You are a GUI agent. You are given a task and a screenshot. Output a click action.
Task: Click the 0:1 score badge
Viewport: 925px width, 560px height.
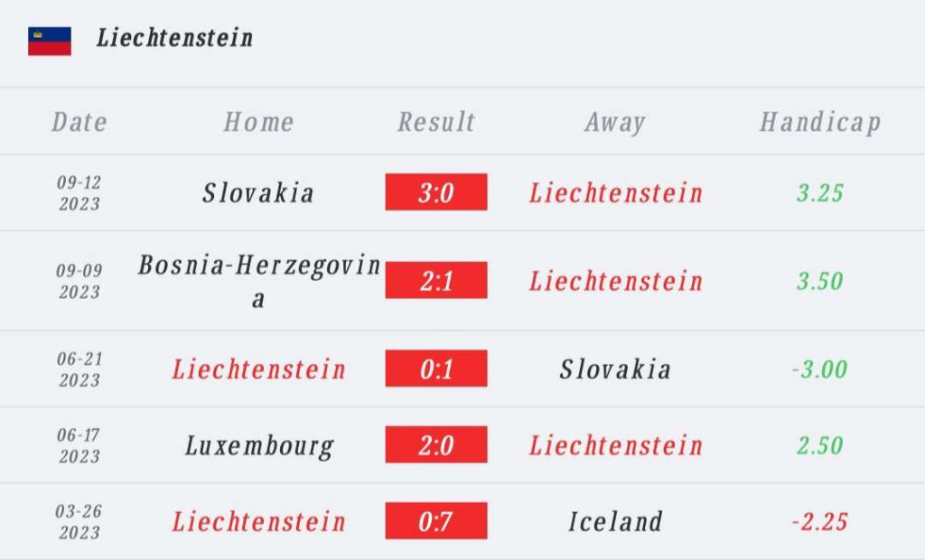pyautogui.click(x=436, y=369)
